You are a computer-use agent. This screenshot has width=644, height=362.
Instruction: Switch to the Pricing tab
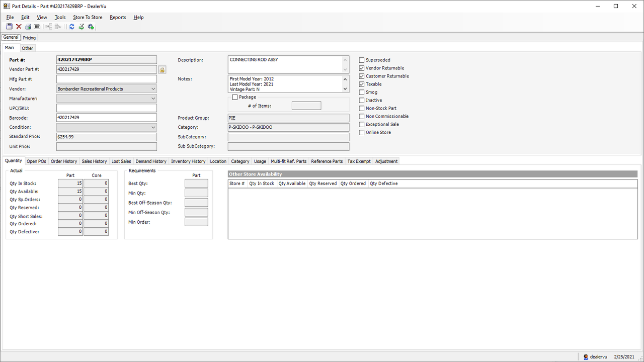[29, 38]
